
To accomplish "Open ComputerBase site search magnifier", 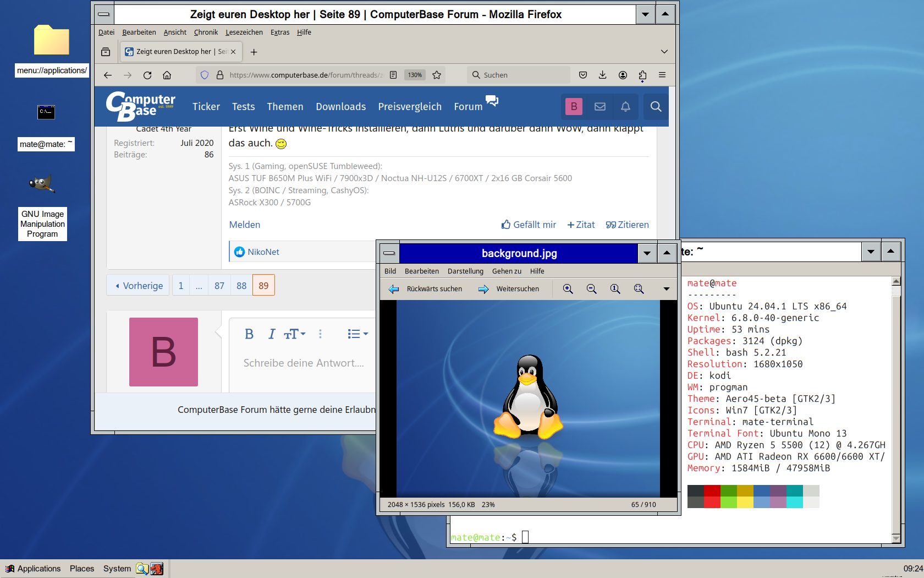I will pos(656,106).
